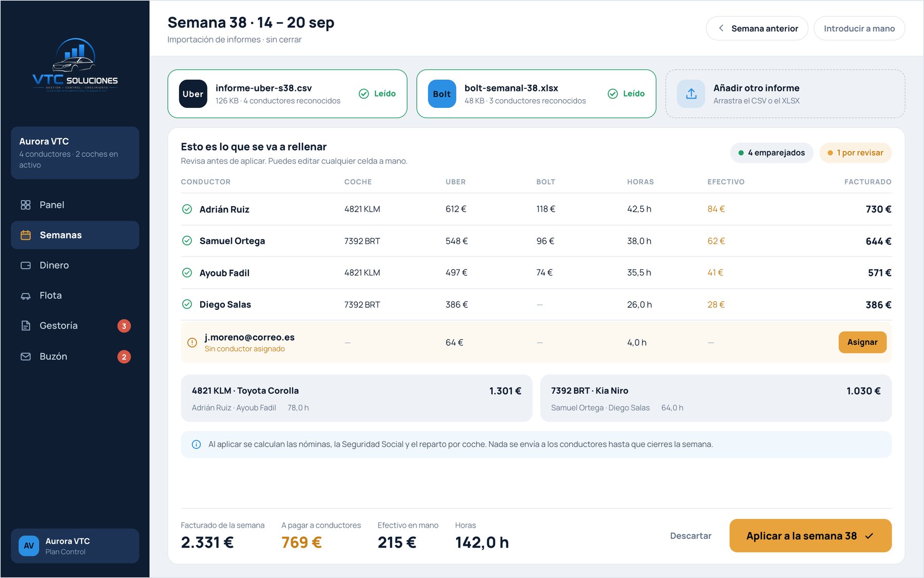Click the VTC Soluciones logo

coord(75,65)
